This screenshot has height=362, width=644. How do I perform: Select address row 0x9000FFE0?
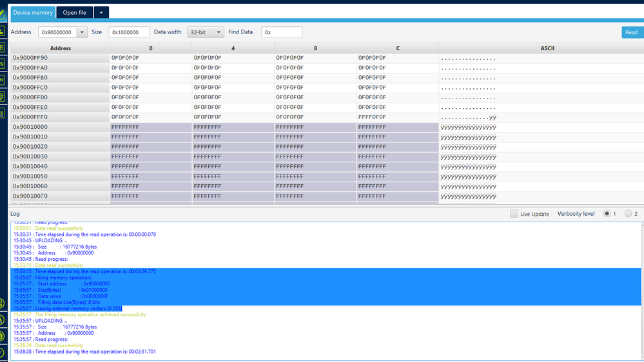(x=60, y=107)
